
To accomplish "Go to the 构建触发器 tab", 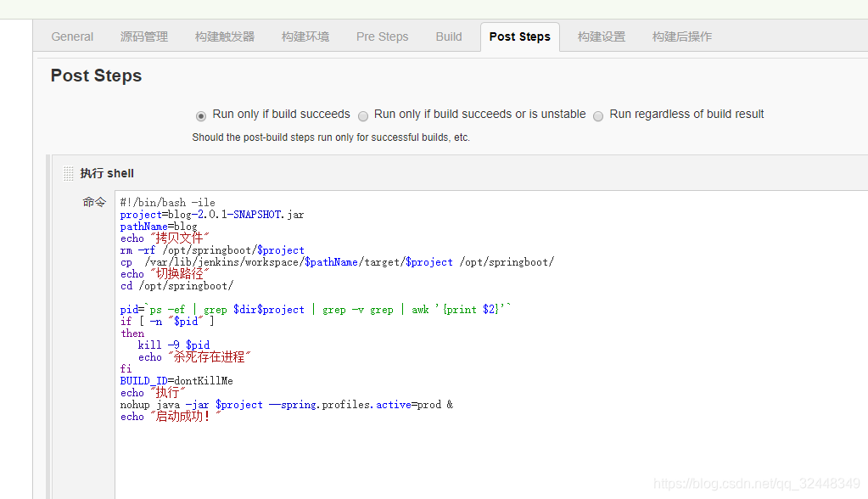I will [225, 36].
